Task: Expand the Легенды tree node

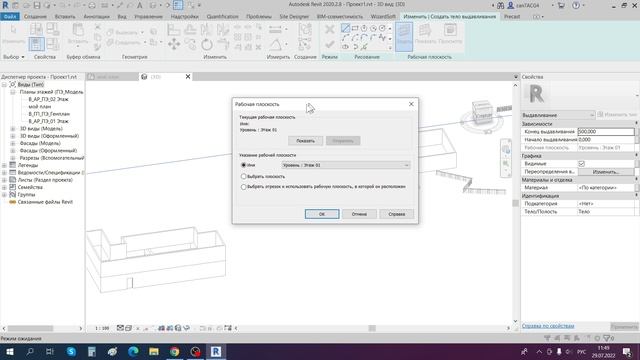Action: (4, 165)
